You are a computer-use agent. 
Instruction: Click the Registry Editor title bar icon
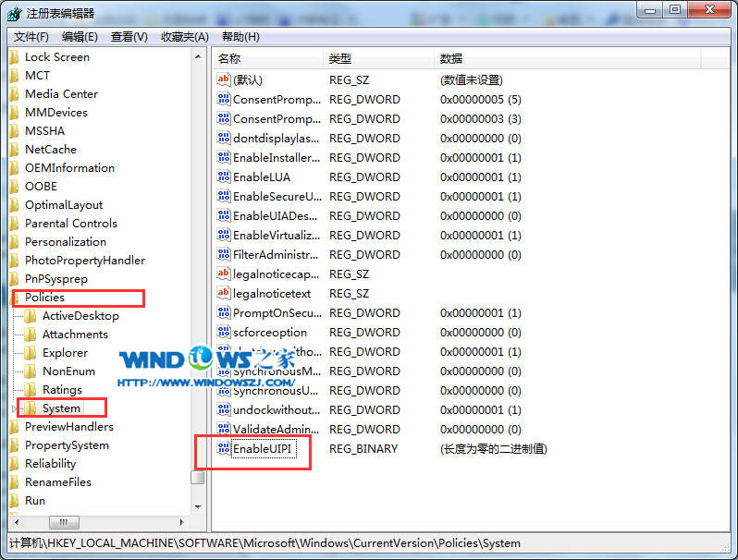(15, 12)
